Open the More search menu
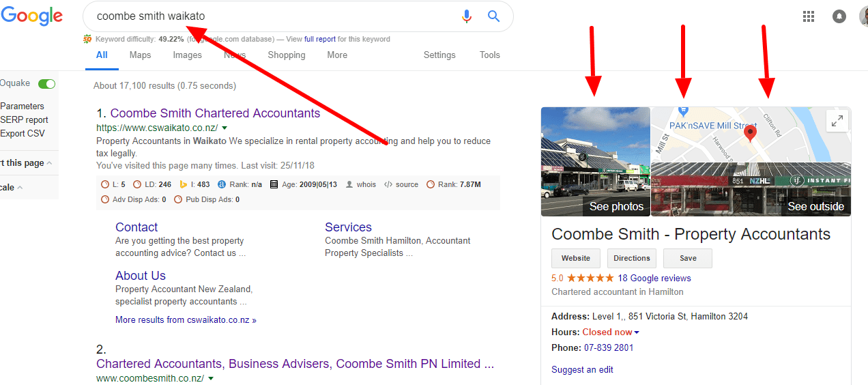The image size is (868, 385). click(x=337, y=55)
